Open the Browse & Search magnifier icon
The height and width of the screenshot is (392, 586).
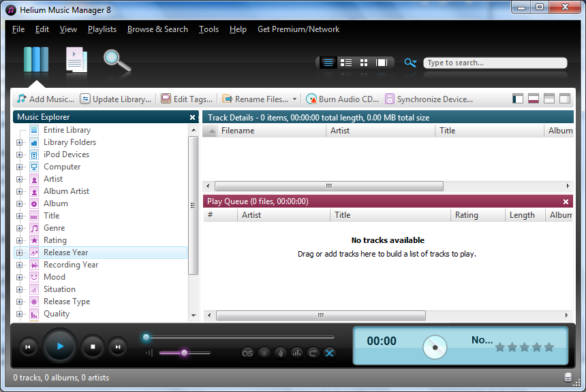click(x=117, y=60)
